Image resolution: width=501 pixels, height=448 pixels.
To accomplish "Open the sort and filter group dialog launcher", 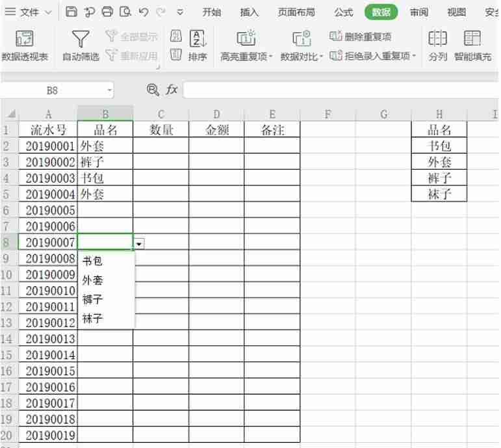I will (157, 67).
